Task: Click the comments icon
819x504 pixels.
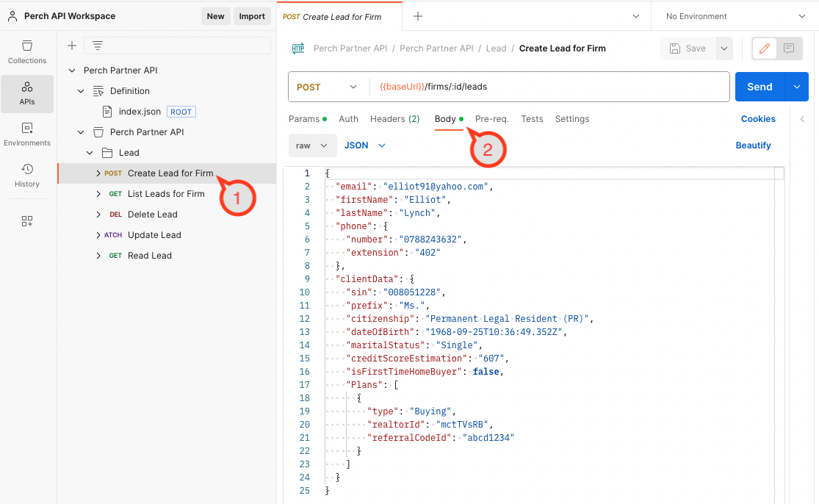Action: click(789, 48)
